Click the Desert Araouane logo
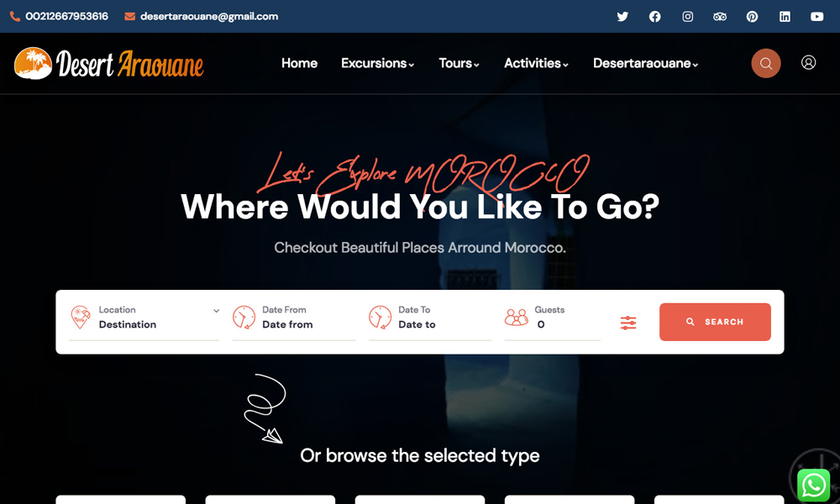 click(x=108, y=63)
